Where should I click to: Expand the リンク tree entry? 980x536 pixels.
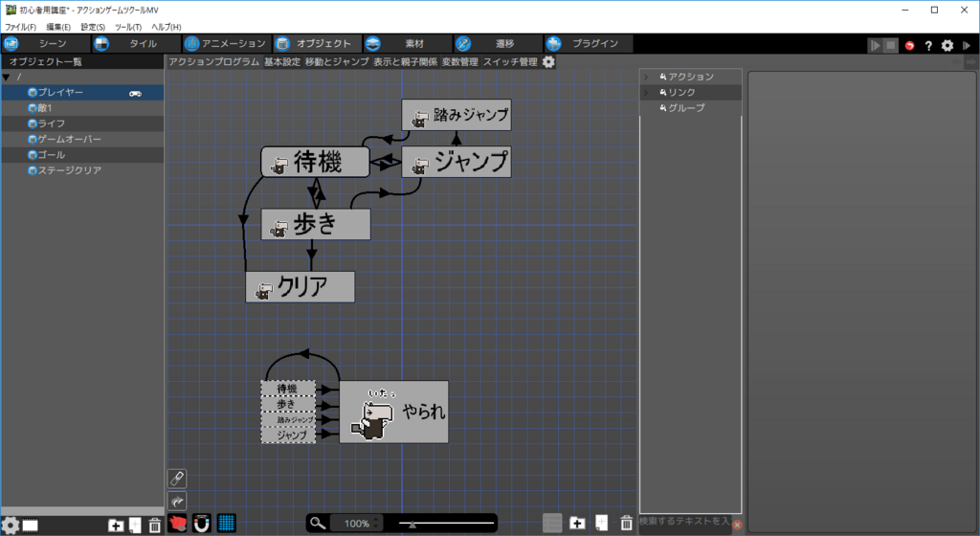pyautogui.click(x=646, y=93)
